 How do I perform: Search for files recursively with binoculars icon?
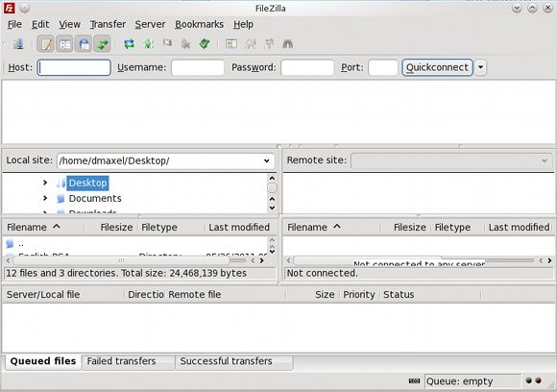pyautogui.click(x=288, y=44)
